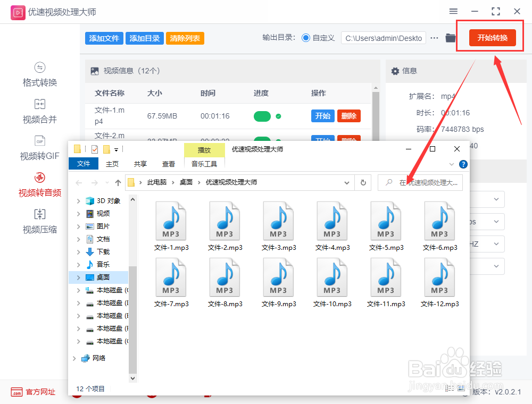This screenshot has height=404, width=532.
Task: Click 删除 for 文件-1.mp4 row
Action: click(x=349, y=116)
